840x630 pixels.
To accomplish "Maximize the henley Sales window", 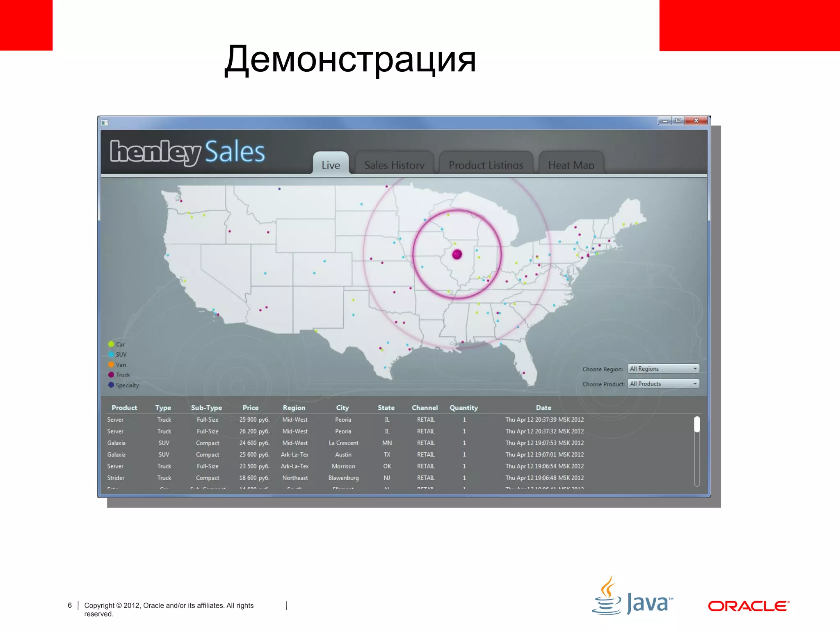I will (x=678, y=121).
